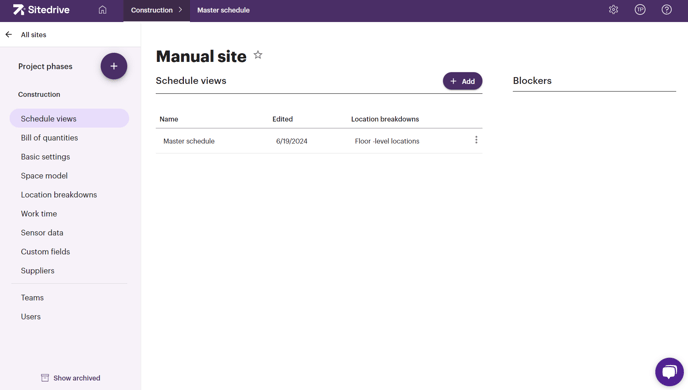Toggle favorite star for Manual site
This screenshot has width=688, height=390.
(258, 55)
